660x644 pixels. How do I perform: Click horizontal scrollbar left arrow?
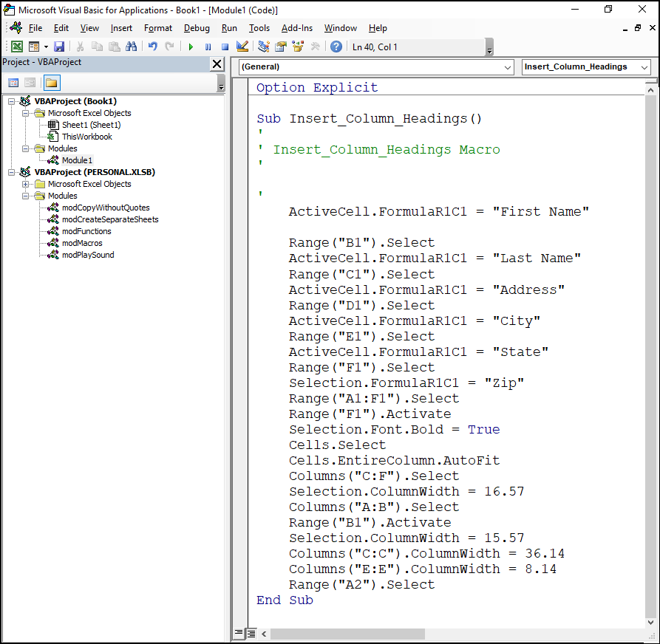click(x=264, y=634)
